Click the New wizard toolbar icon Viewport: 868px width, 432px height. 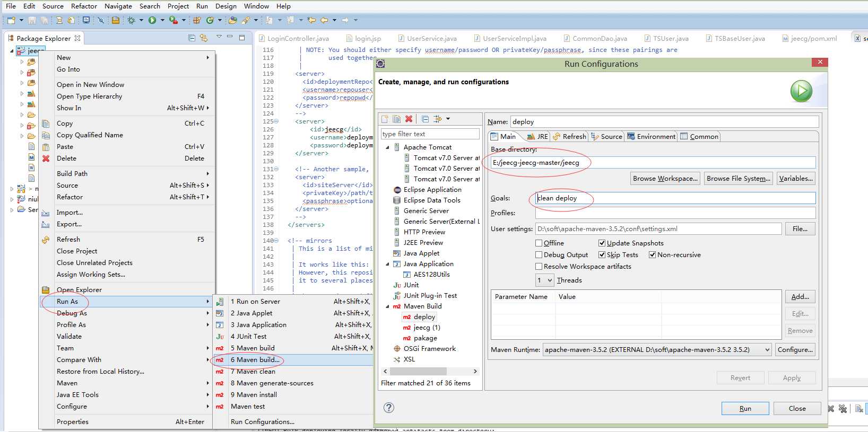point(11,20)
